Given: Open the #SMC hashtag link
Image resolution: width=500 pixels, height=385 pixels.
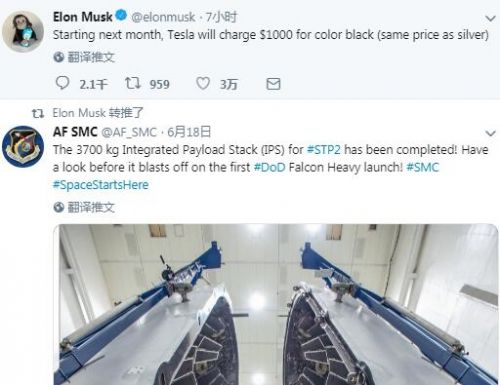Looking at the screenshot, I should 423,167.
